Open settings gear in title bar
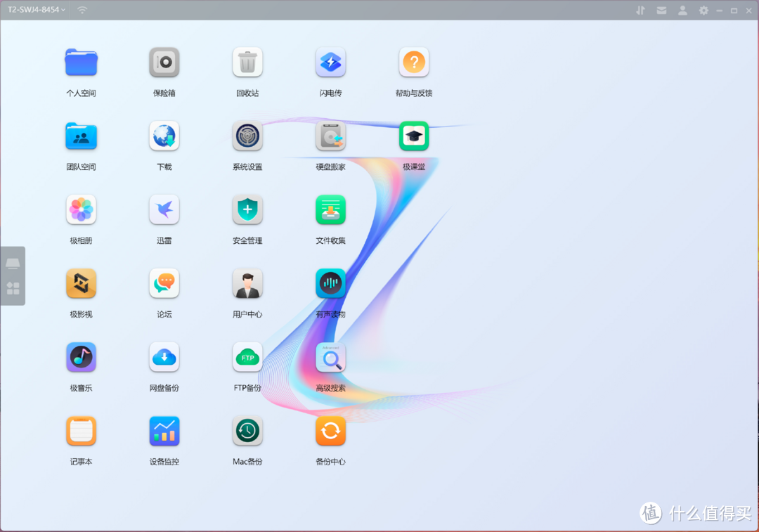This screenshot has width=759, height=532. [703, 11]
